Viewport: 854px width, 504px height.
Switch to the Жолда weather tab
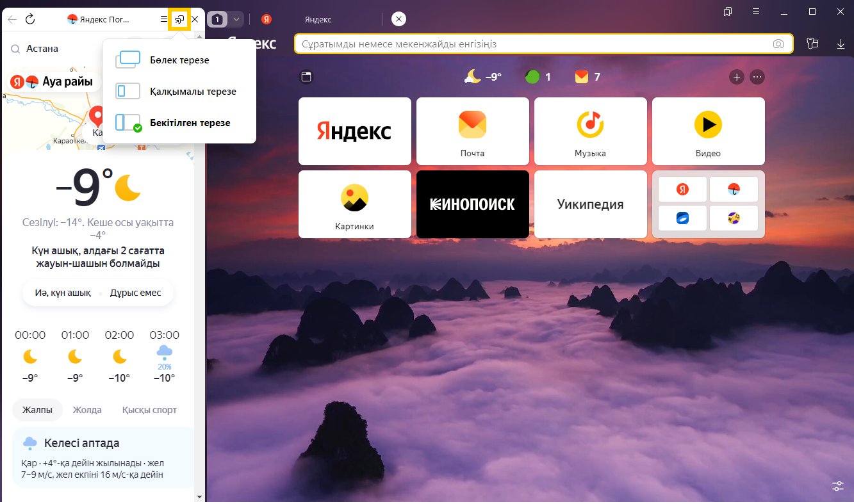[87, 410]
